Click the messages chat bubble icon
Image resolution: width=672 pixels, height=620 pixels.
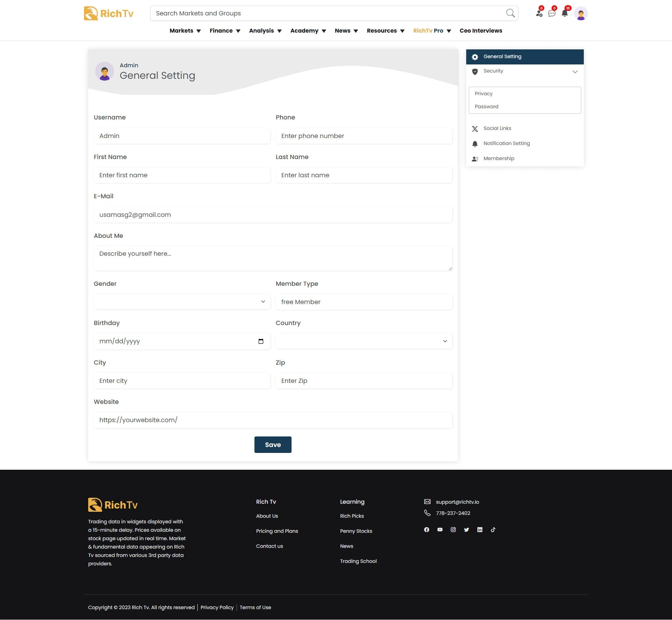point(551,13)
